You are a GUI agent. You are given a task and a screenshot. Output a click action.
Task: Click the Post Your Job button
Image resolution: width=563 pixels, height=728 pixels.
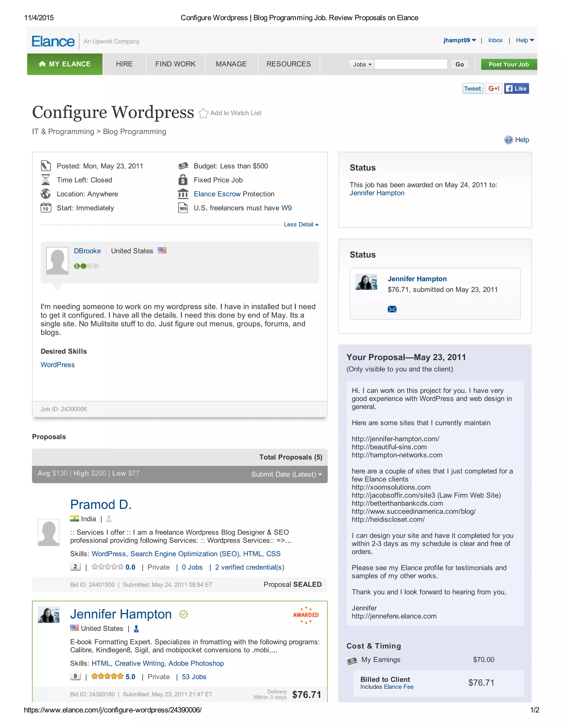pyautogui.click(x=508, y=64)
